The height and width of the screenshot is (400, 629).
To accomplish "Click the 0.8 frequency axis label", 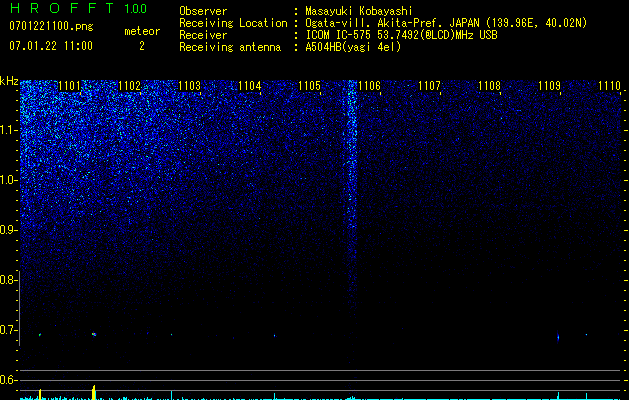I will (8, 280).
